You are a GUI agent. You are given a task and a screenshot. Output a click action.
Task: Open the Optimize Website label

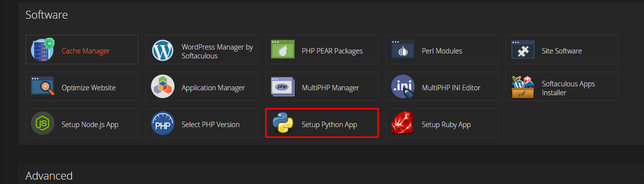tap(89, 88)
